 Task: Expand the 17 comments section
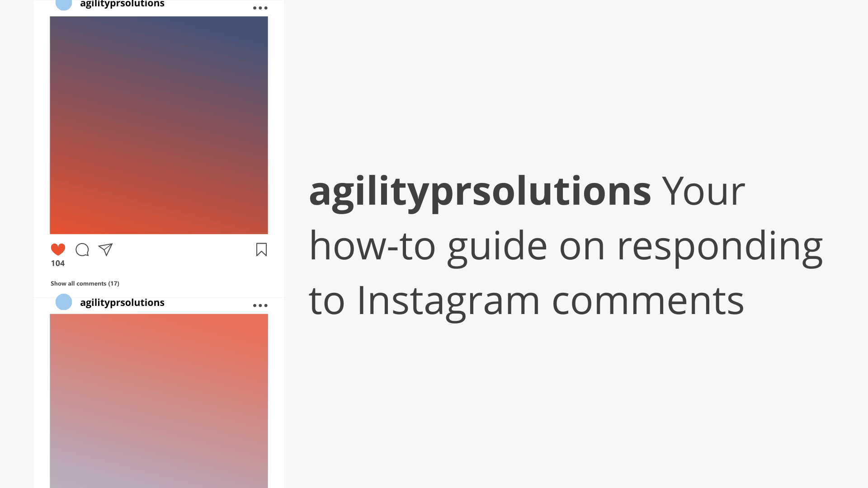85,283
